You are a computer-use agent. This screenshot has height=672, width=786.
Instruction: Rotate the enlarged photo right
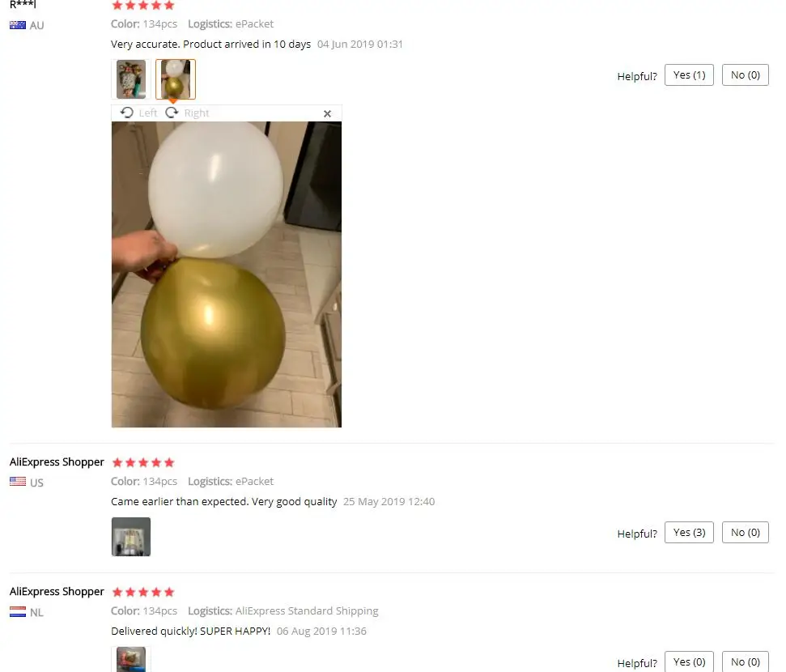(187, 113)
